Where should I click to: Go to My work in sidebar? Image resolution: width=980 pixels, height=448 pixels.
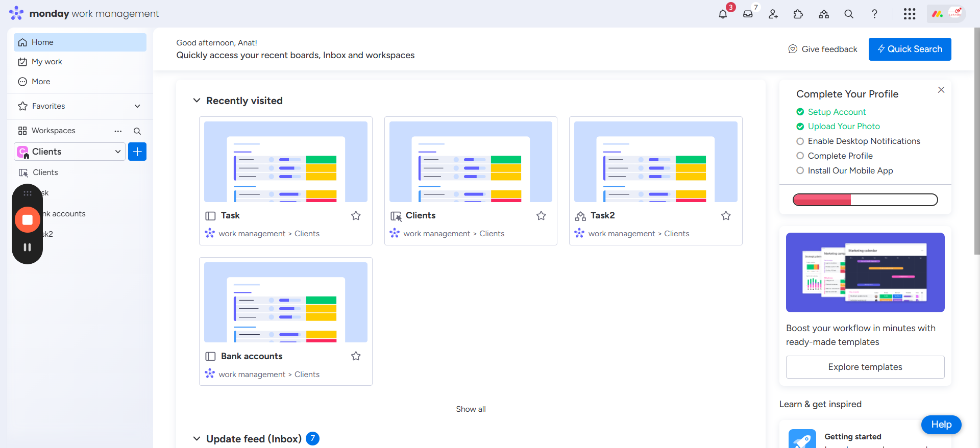46,62
